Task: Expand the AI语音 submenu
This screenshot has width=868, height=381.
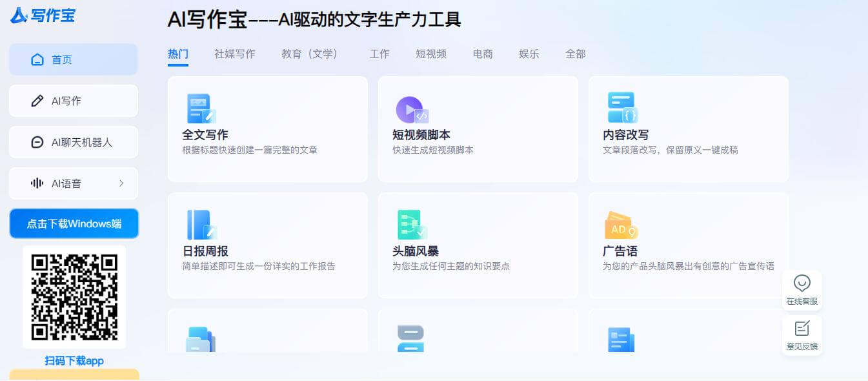Action: tap(73, 183)
